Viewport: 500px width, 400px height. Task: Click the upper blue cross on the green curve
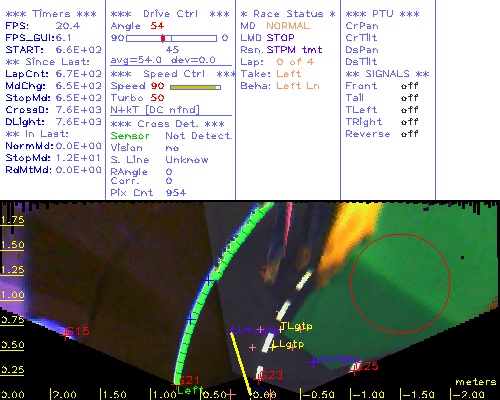[208, 280]
